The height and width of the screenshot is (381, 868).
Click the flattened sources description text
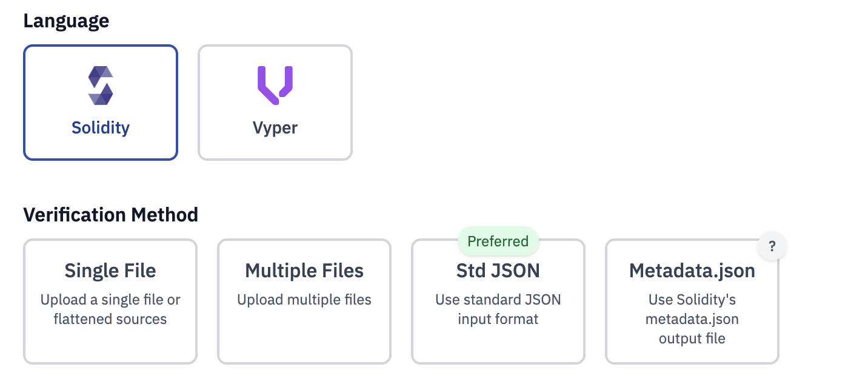tap(110, 309)
